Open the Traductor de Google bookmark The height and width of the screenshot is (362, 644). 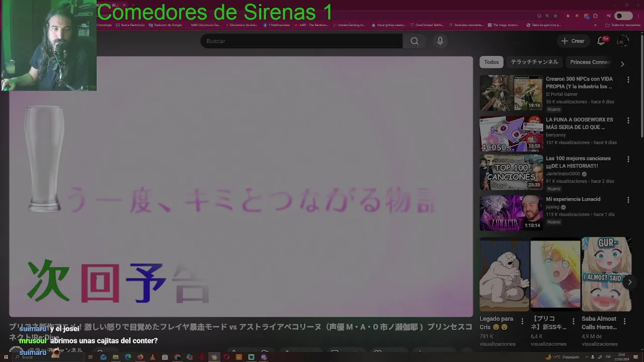tap(165, 25)
